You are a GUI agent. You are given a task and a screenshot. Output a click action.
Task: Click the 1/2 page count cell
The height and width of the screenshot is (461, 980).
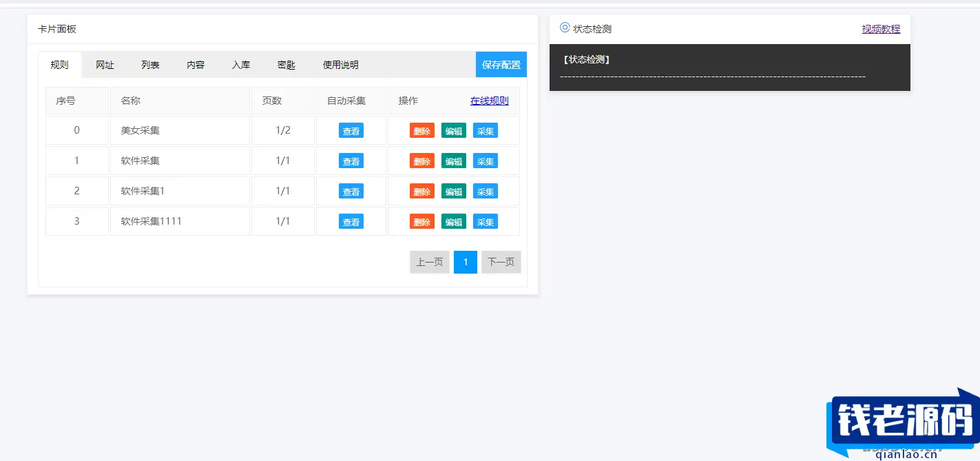tap(283, 130)
